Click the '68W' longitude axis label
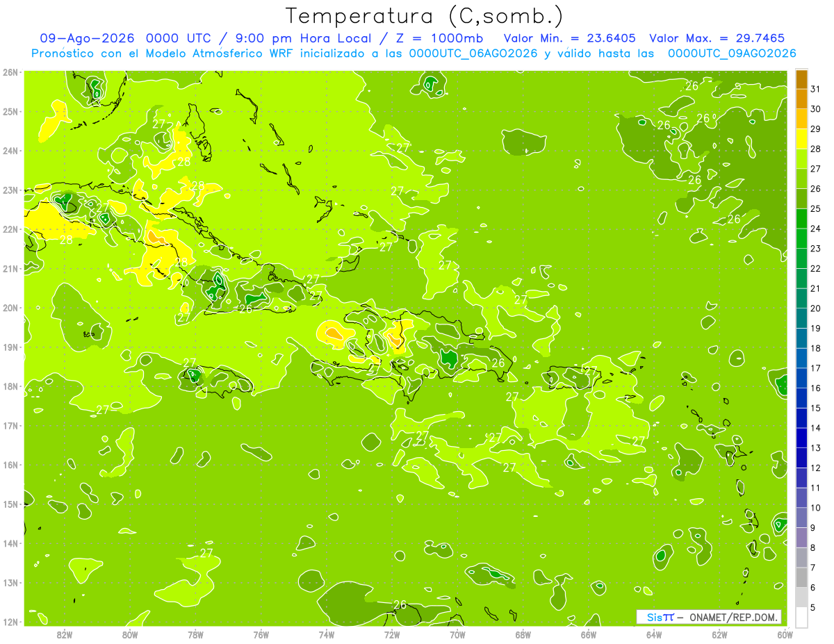 pos(523,634)
